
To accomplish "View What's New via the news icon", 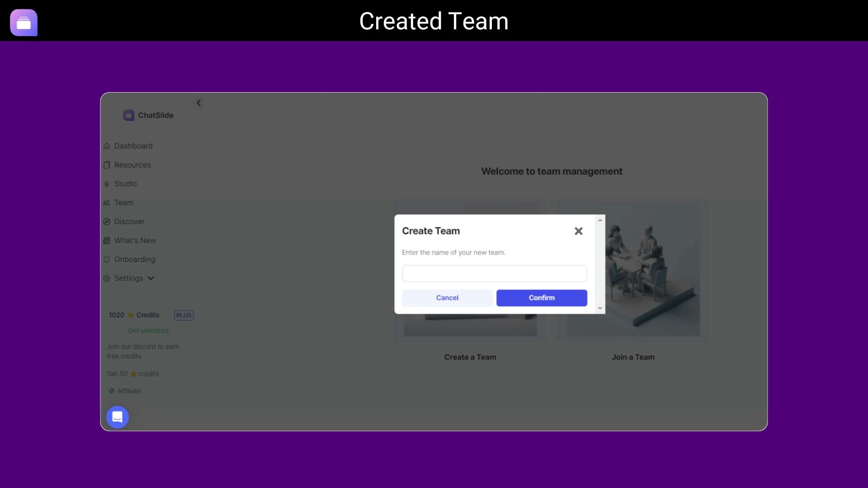I will (x=107, y=240).
